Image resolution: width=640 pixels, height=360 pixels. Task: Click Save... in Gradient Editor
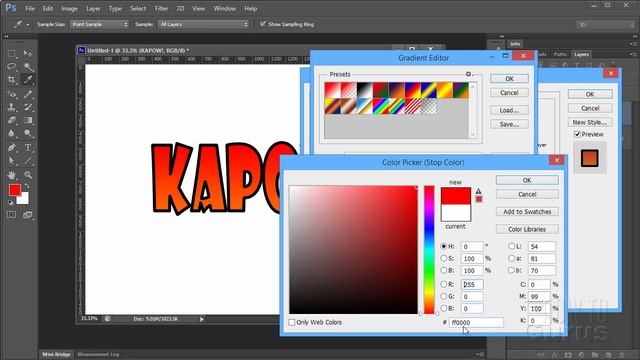coord(509,124)
